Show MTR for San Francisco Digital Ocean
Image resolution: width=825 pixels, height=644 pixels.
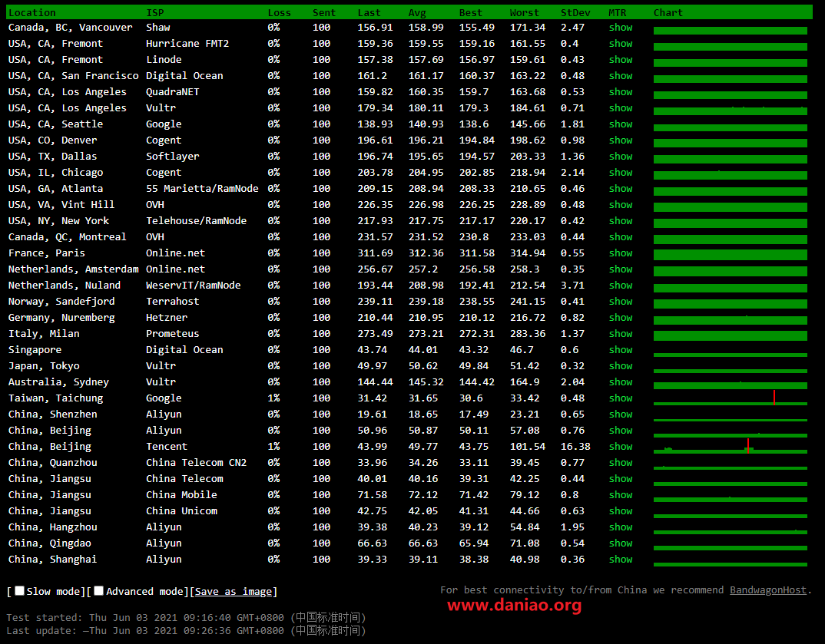pyautogui.click(x=621, y=76)
